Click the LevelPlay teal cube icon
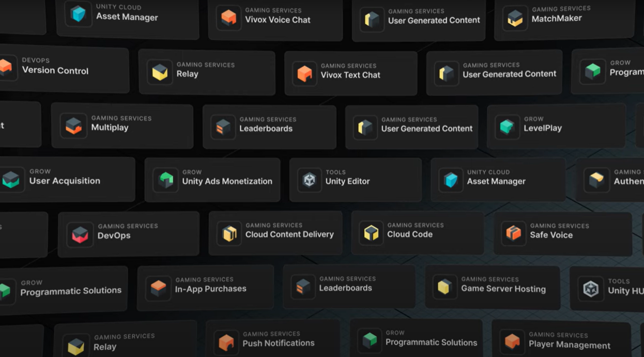 (x=507, y=126)
